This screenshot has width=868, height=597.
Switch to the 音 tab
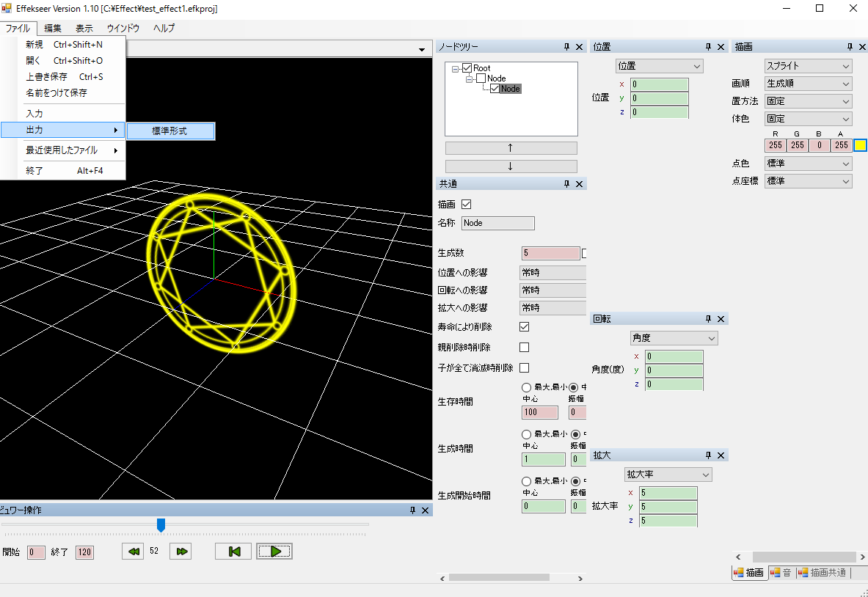[781, 573]
